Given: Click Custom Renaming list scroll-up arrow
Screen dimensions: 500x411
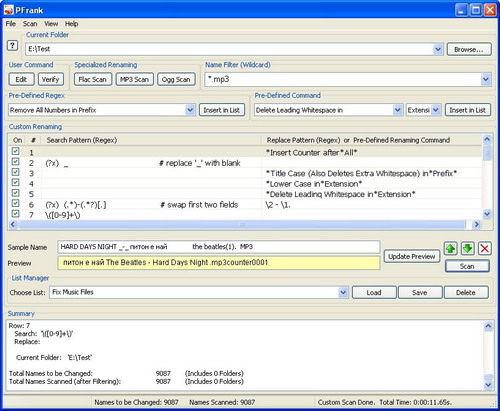Looking at the screenshot, I should tap(487, 139).
